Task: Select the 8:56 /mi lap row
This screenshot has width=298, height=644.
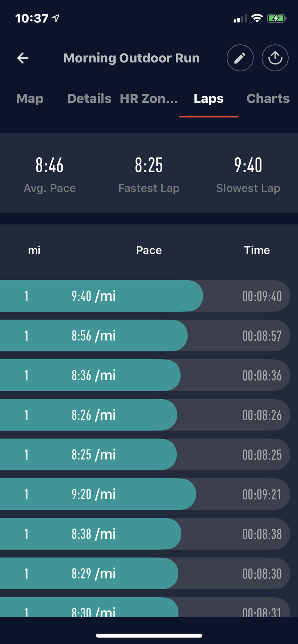Action: pos(145,336)
